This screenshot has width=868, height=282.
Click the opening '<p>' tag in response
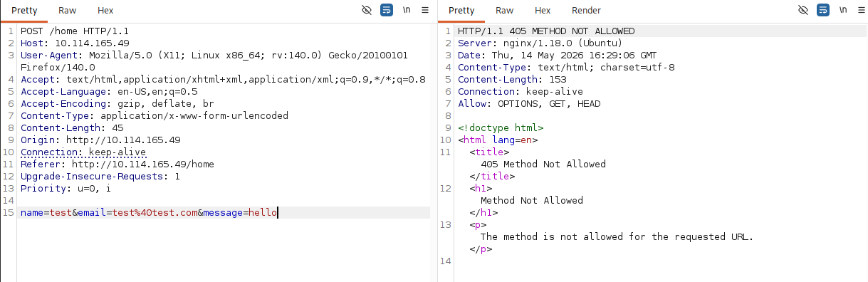click(478, 225)
